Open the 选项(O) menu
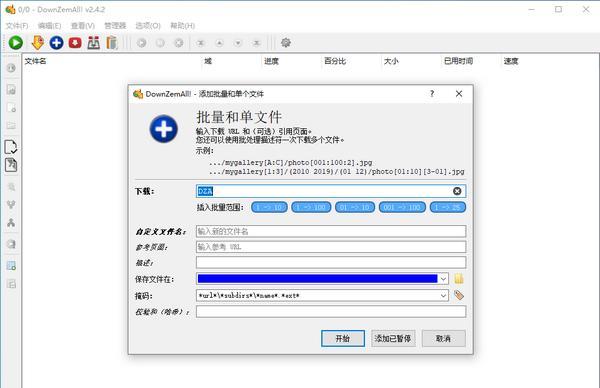The image size is (600, 388). 148,26
